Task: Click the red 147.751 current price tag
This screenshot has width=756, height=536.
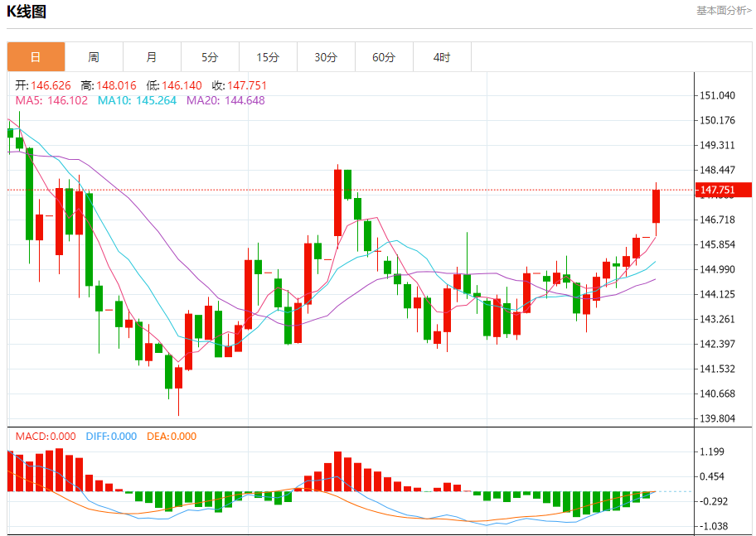Action: [725, 191]
